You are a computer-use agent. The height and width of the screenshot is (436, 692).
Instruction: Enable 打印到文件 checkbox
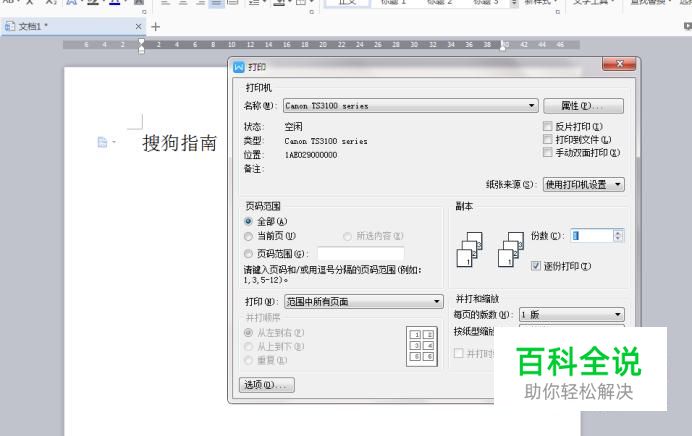pos(548,139)
